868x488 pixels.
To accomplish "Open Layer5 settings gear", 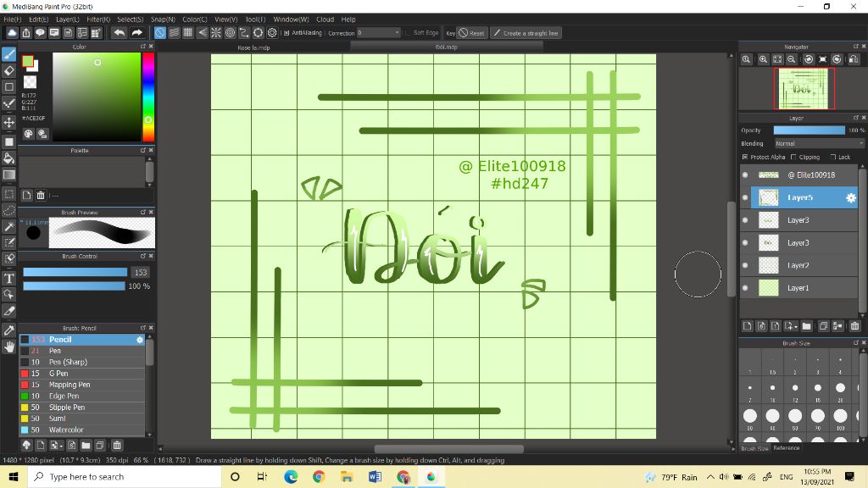I will [x=851, y=197].
